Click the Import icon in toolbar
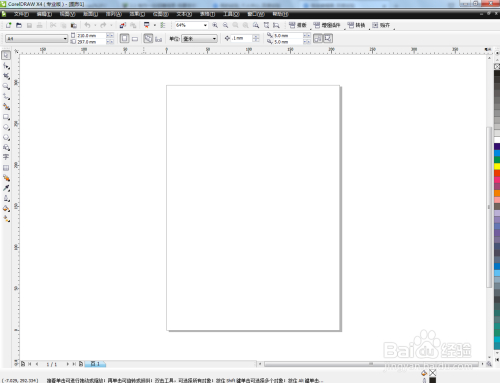 click(x=123, y=25)
